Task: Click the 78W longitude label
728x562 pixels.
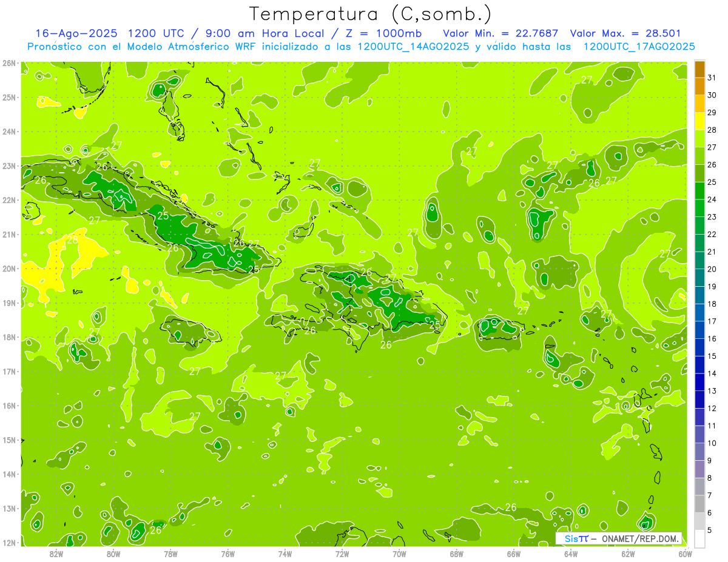Action: click(x=170, y=554)
